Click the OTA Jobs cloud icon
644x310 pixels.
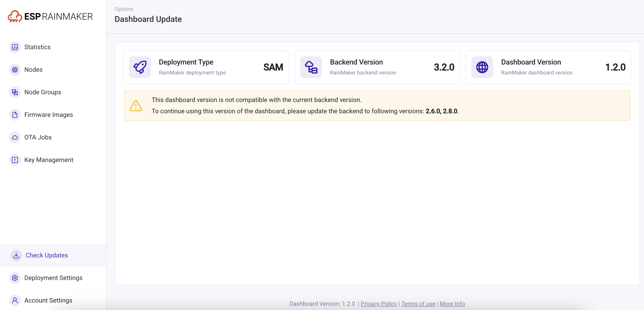click(15, 137)
